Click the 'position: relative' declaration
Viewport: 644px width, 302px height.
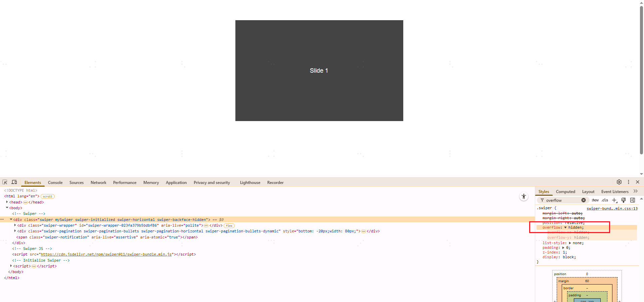(563, 223)
